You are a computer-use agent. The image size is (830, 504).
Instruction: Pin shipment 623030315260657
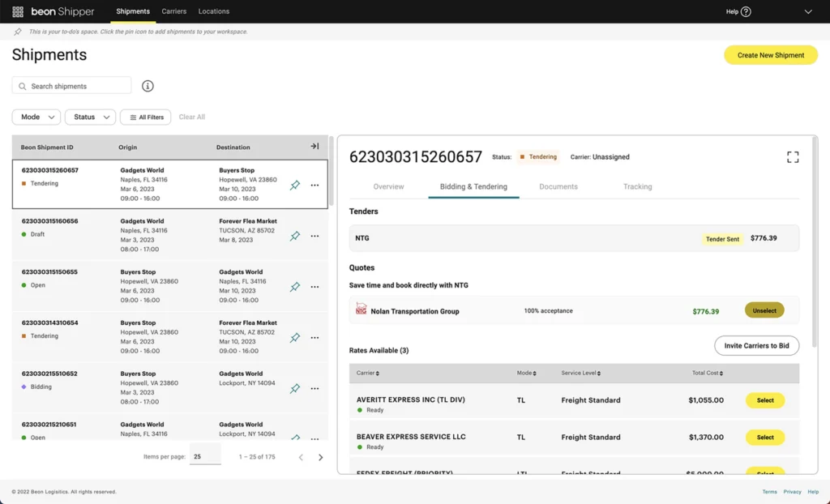[295, 185]
